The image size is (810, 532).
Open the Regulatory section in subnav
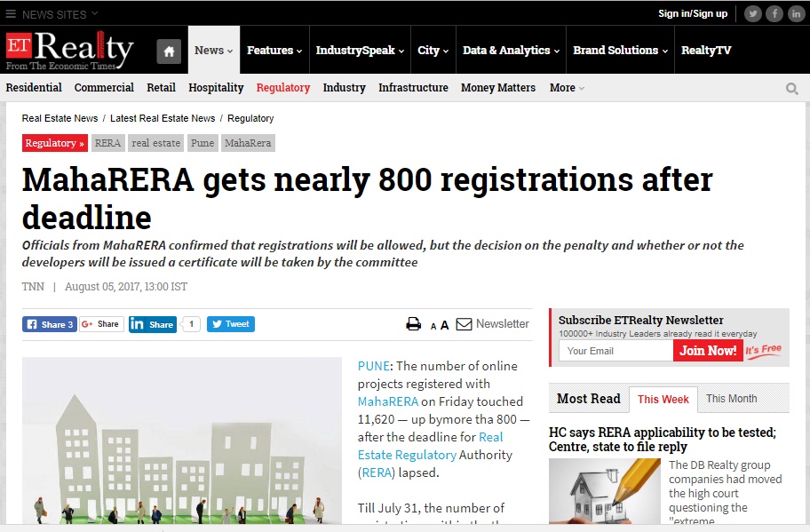click(283, 88)
